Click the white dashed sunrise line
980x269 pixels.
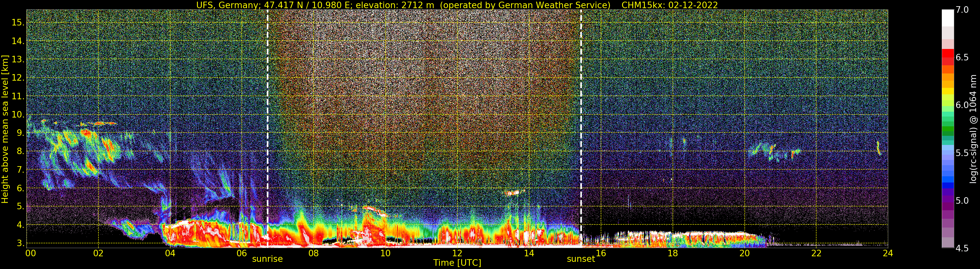click(x=267, y=129)
